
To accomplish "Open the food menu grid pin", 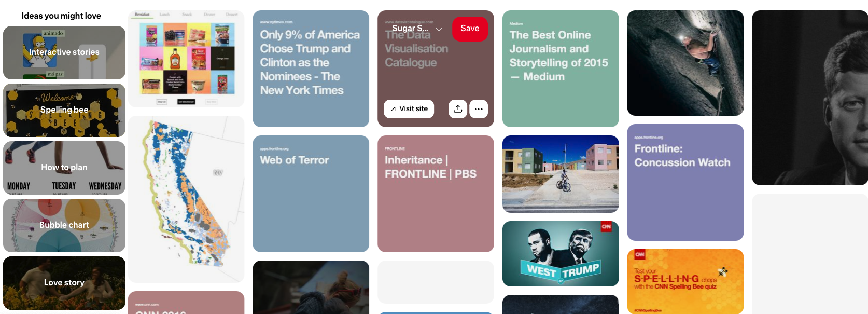I will point(186,59).
